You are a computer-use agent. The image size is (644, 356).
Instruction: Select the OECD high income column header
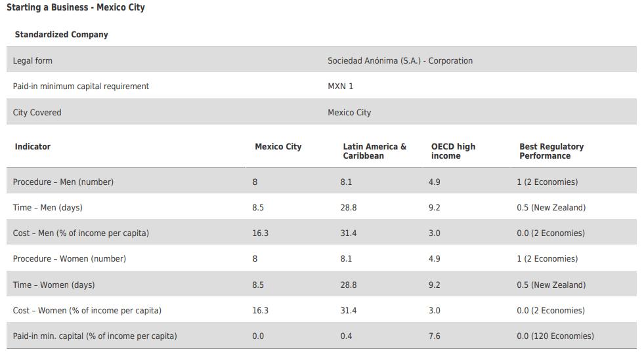(x=453, y=151)
